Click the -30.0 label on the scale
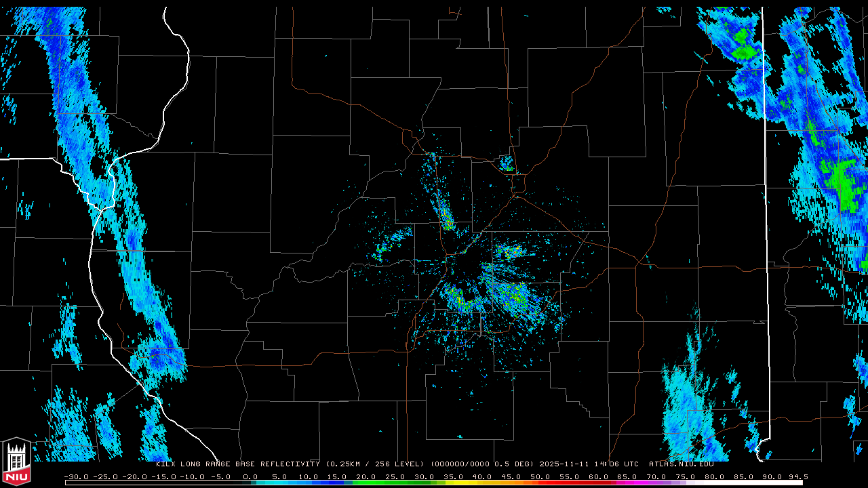Screen dimensions: 868x488 pos(76,477)
